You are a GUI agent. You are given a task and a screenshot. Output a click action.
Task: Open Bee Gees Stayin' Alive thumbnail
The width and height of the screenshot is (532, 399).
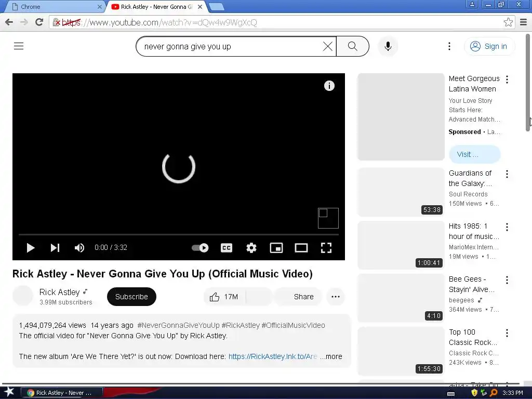(401, 298)
